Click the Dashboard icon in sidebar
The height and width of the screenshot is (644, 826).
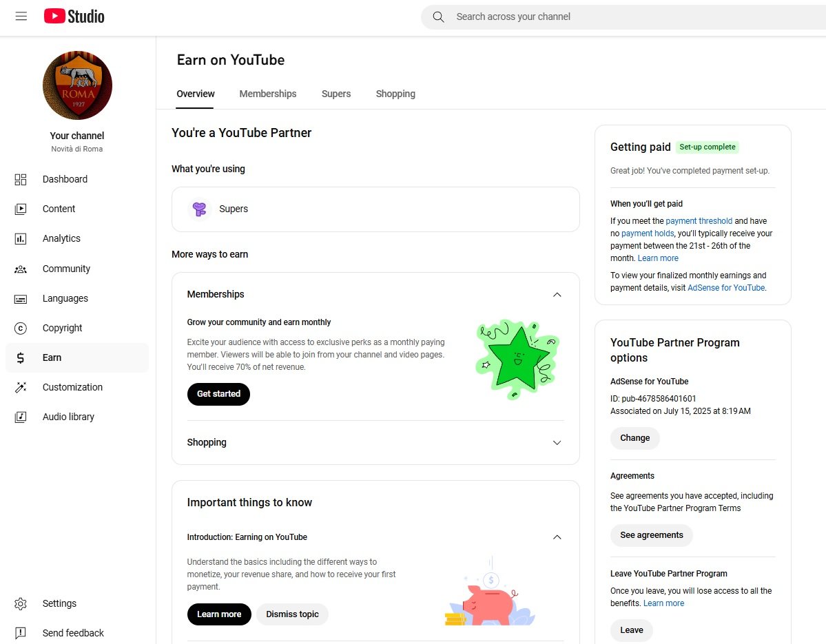tap(21, 180)
